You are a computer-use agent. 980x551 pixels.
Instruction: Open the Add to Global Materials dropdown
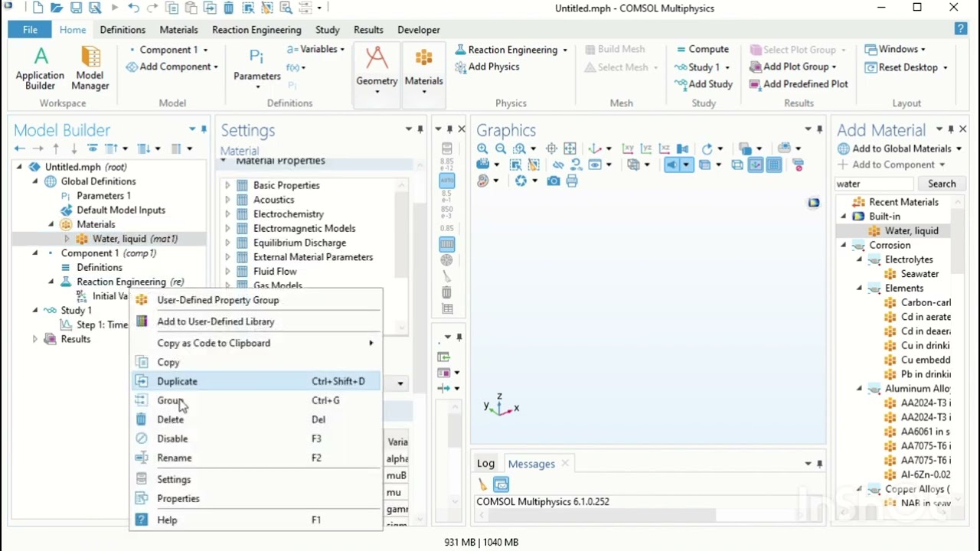pos(959,149)
